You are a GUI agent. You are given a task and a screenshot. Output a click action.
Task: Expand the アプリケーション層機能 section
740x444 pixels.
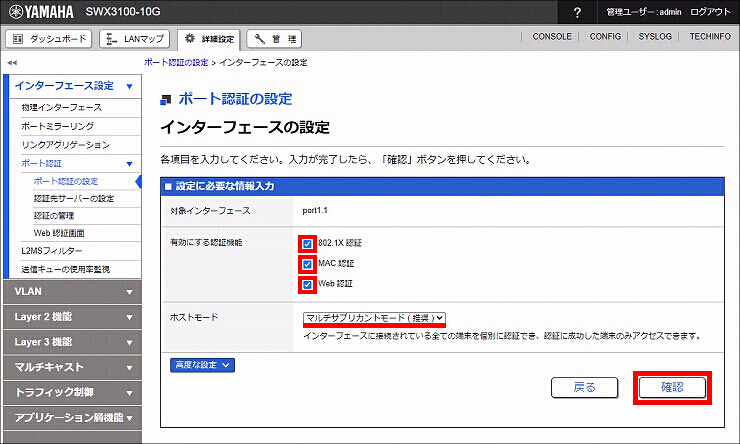72,418
